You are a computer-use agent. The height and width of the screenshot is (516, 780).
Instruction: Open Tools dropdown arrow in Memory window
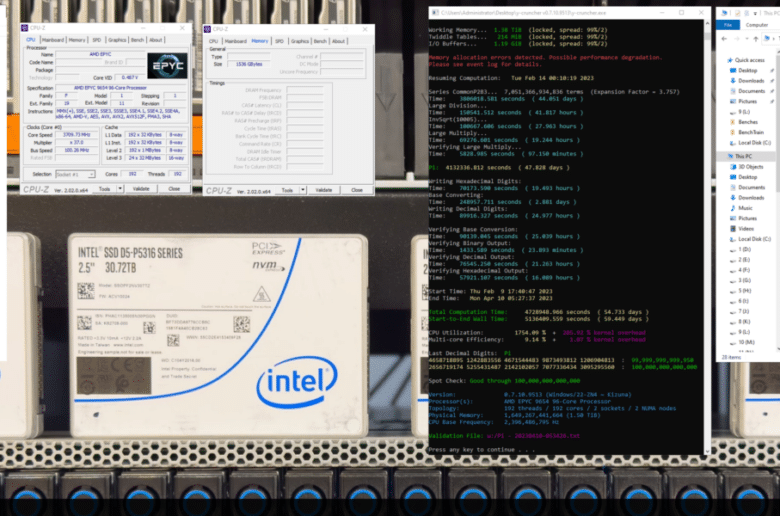[x=303, y=190]
